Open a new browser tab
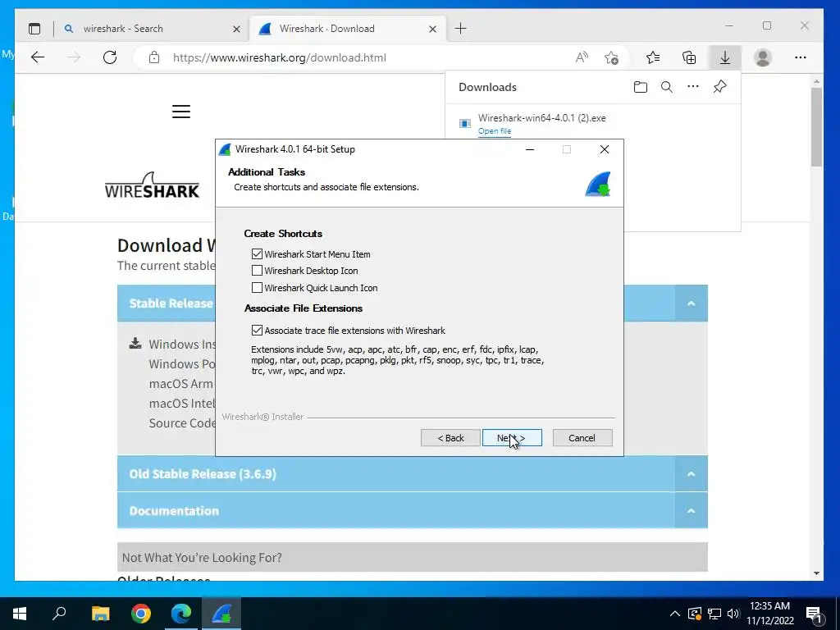This screenshot has width=840, height=630. tap(460, 29)
